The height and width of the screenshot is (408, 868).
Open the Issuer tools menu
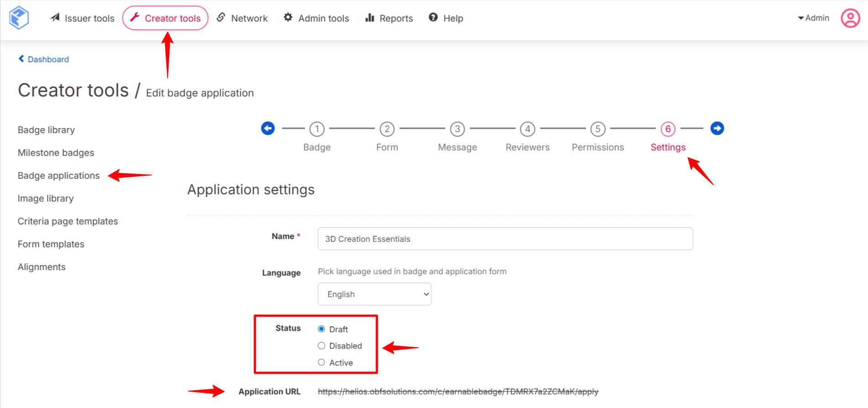82,18
